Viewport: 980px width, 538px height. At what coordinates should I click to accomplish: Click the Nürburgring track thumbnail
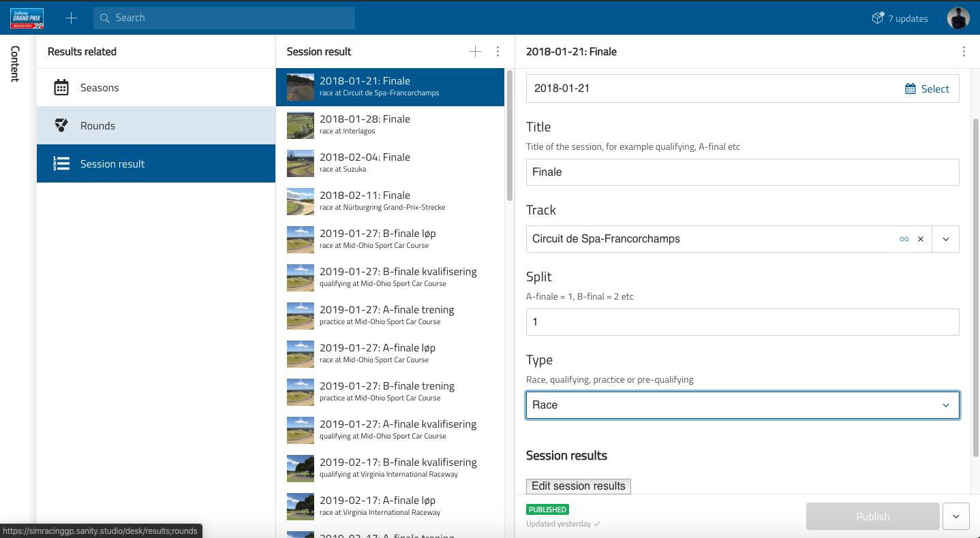coord(301,202)
